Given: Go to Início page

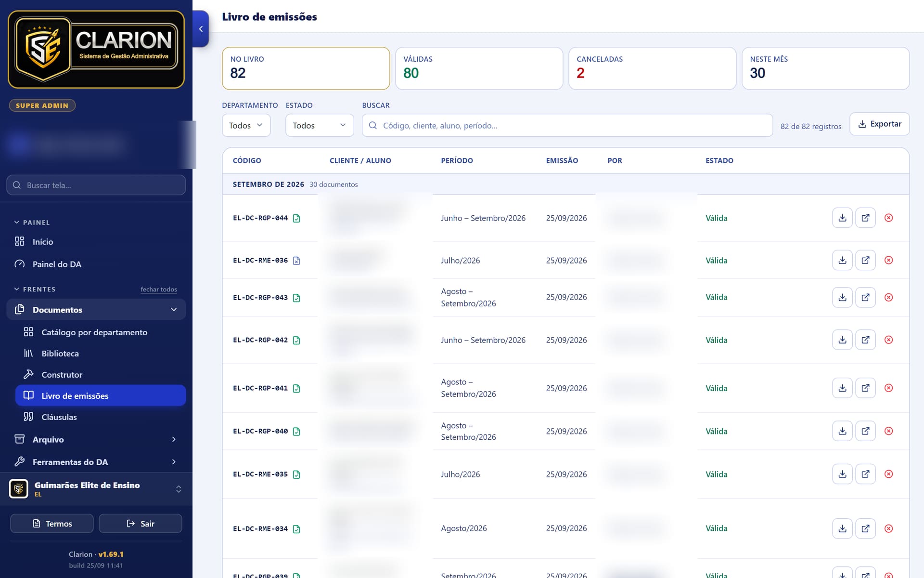Looking at the screenshot, I should pyautogui.click(x=96, y=242).
